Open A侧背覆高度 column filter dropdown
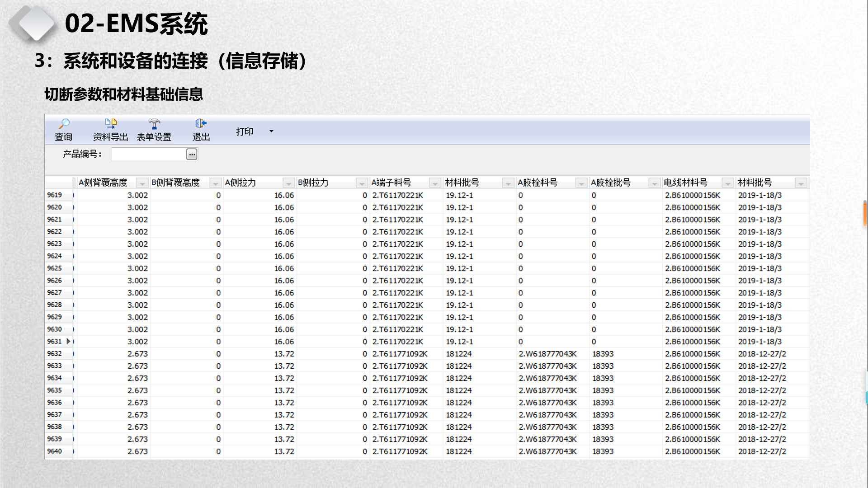 142,183
